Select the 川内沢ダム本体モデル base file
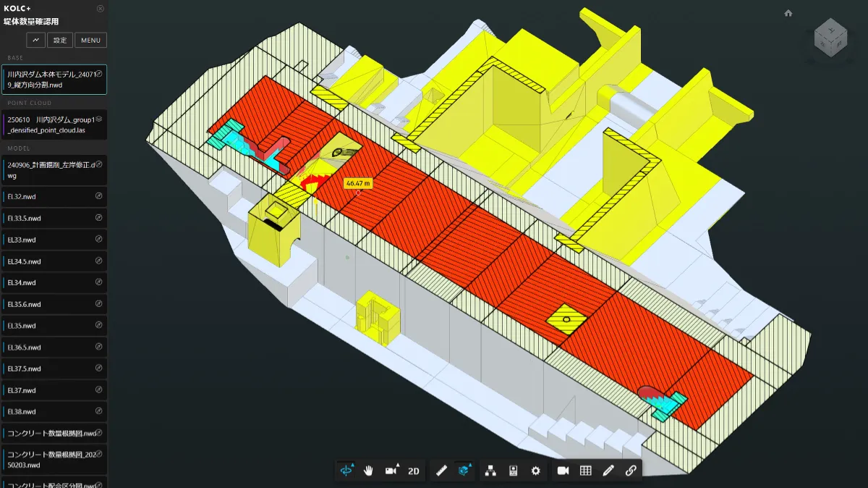 pos(54,79)
